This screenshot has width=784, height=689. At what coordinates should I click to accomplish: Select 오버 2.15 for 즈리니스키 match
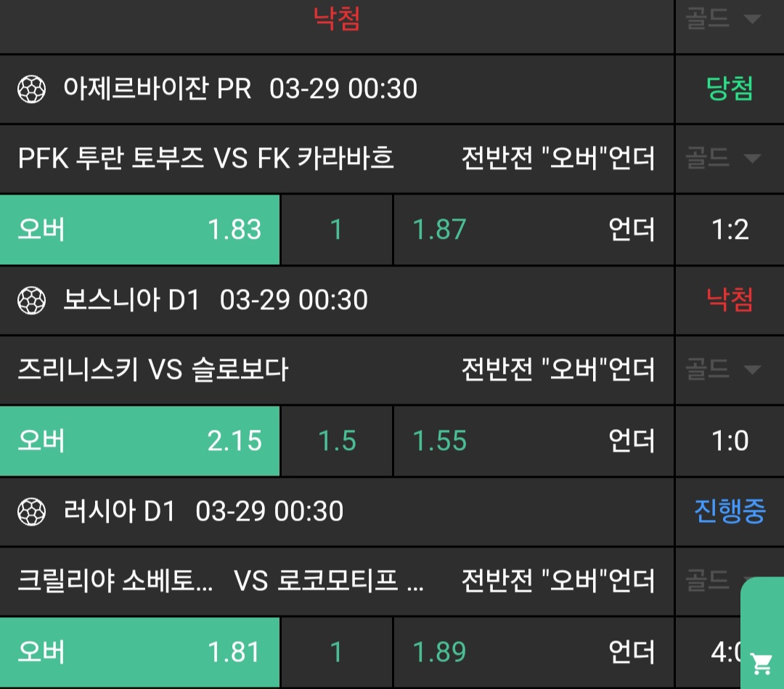(139, 441)
